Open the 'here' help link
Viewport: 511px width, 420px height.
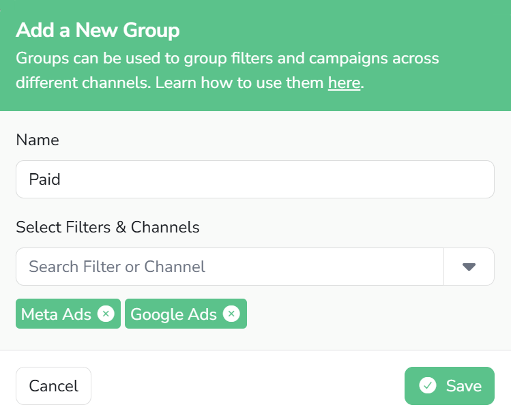click(344, 82)
